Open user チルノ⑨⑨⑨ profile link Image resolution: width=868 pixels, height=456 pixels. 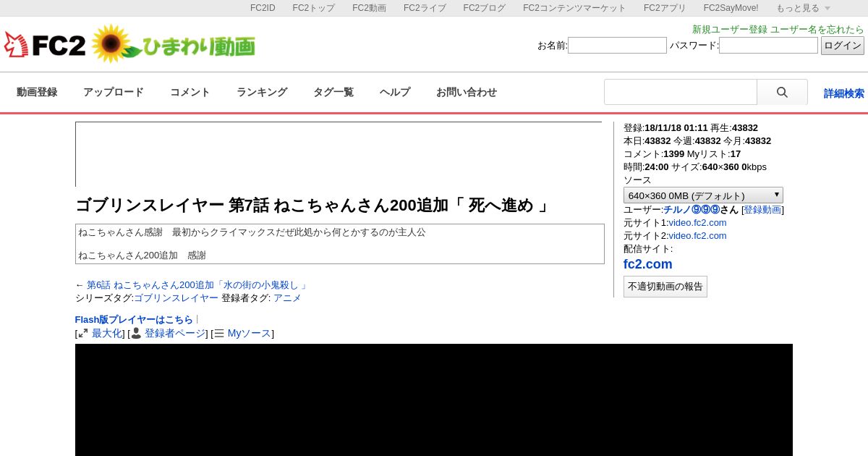(692, 209)
